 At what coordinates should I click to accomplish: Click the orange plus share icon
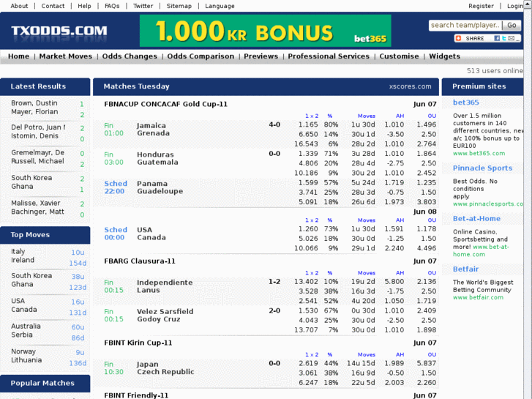458,38
